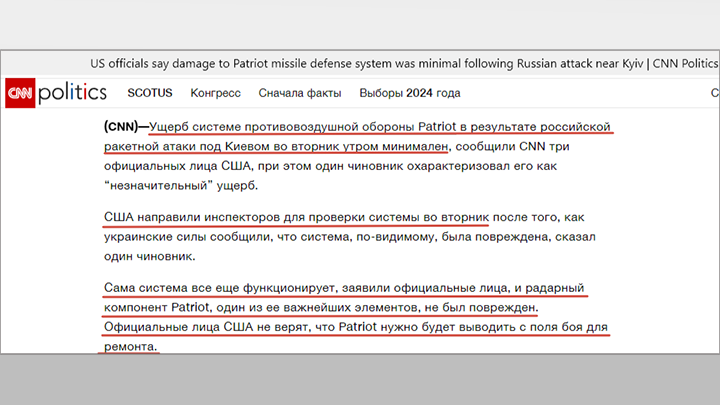720x405 pixels.
Task: Click the cut-off menu item at right edge
Action: point(714,93)
